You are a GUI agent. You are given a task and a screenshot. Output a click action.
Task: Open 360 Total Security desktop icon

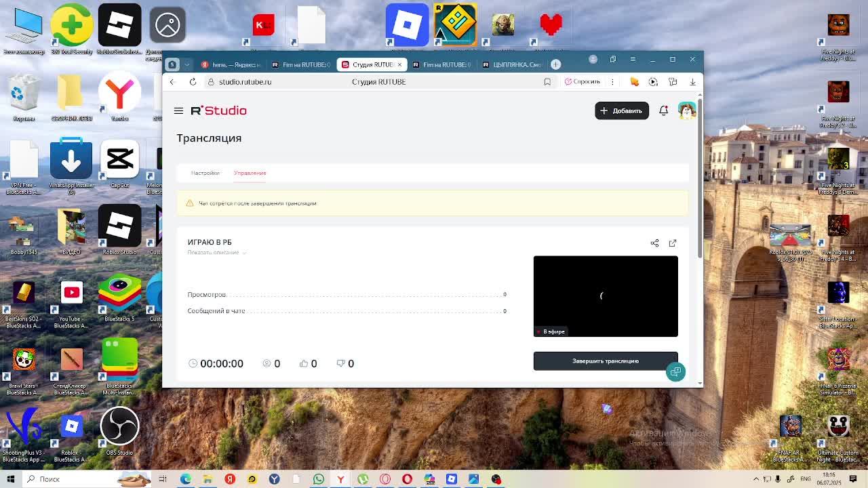(71, 30)
